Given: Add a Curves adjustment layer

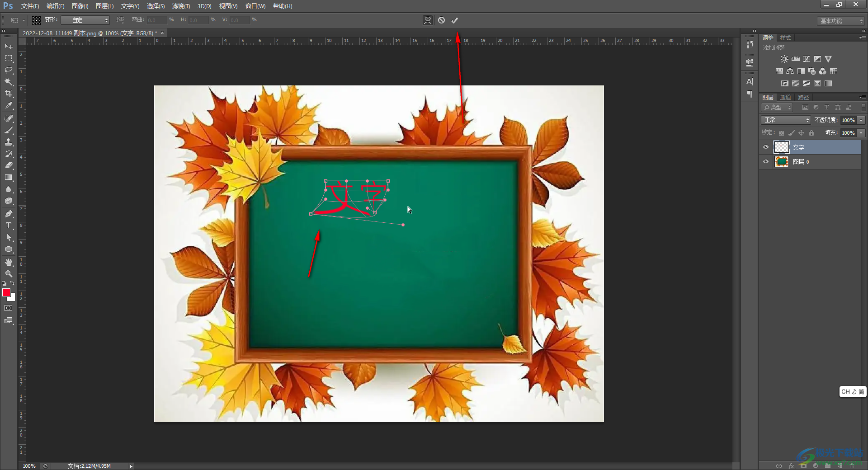Looking at the screenshot, I should point(807,59).
